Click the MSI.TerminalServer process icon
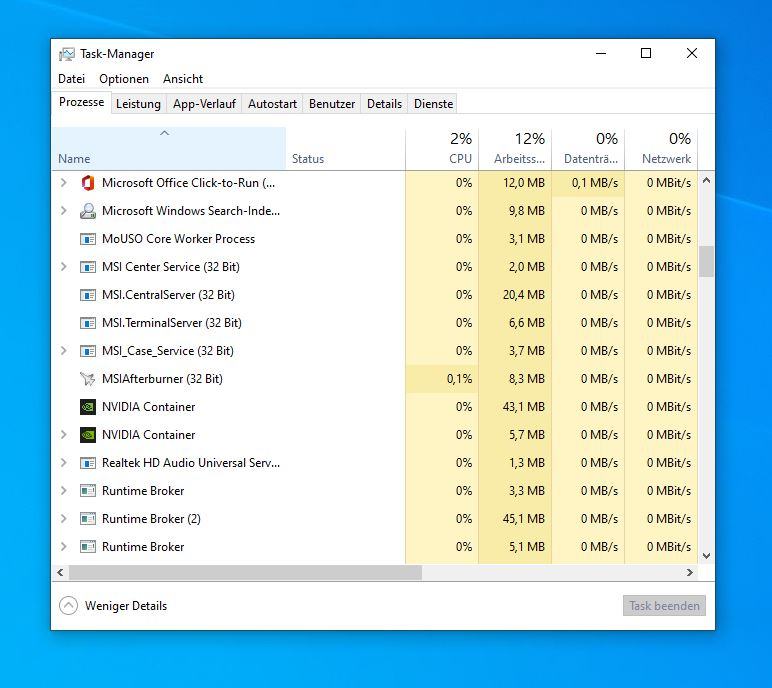This screenshot has width=772, height=688. tap(88, 323)
